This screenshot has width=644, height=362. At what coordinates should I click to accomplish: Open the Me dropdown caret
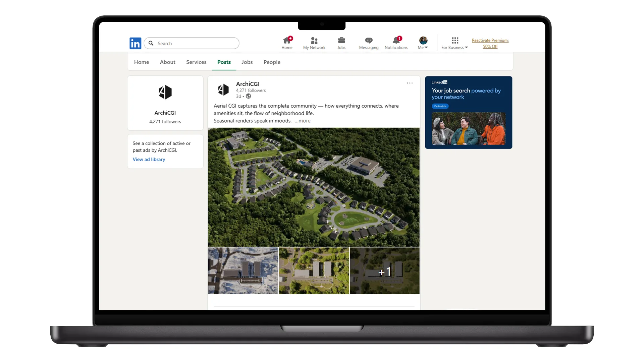click(427, 47)
